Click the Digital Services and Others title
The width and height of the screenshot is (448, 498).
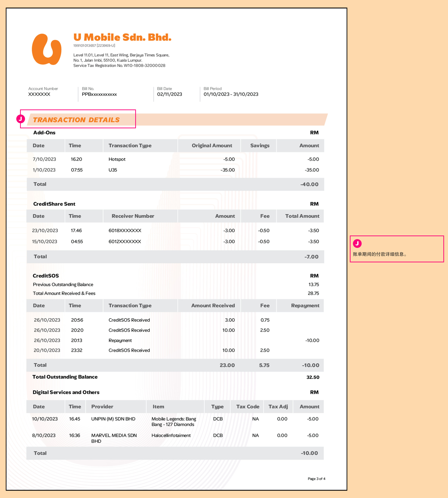coord(66,392)
